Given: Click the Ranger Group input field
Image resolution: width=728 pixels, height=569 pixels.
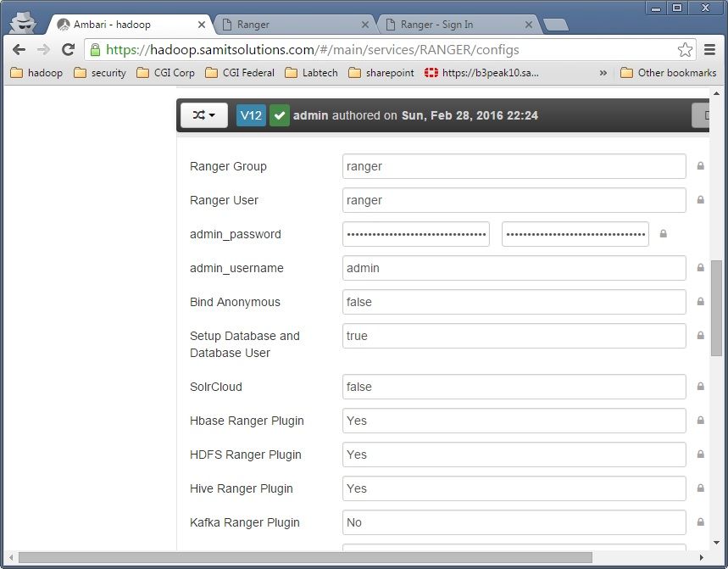Looking at the screenshot, I should 514,166.
